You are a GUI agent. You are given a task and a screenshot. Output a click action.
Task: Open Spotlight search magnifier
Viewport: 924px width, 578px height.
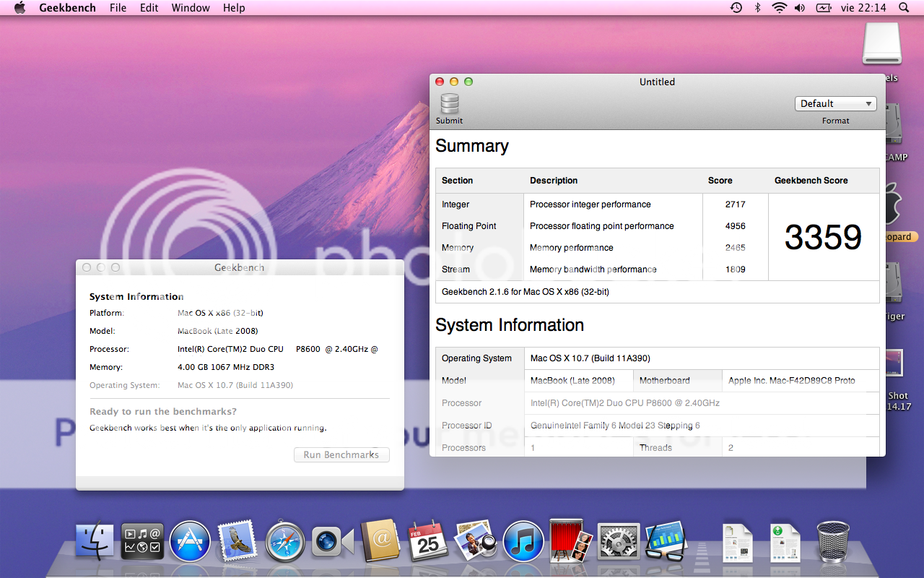[x=904, y=8]
